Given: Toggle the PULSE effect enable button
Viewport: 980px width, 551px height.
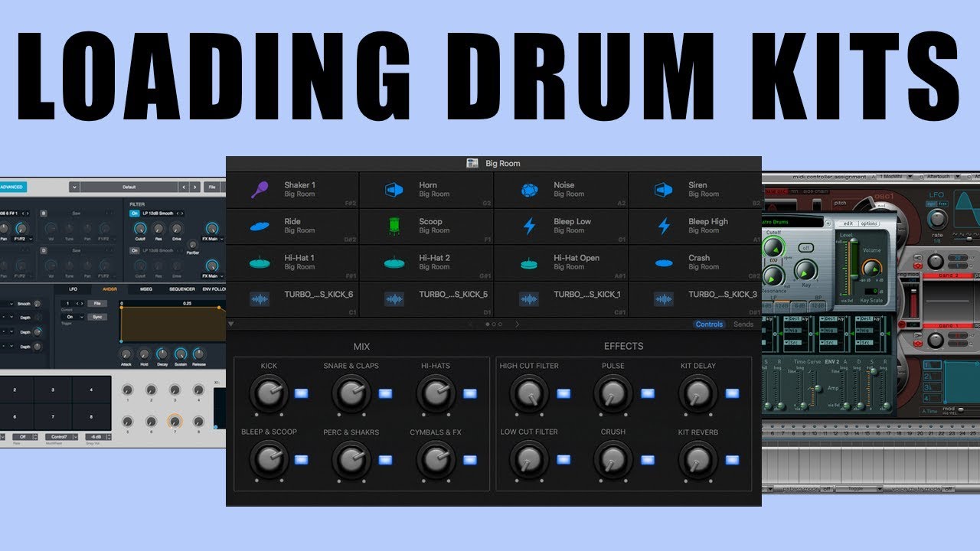Looking at the screenshot, I should pos(648,394).
